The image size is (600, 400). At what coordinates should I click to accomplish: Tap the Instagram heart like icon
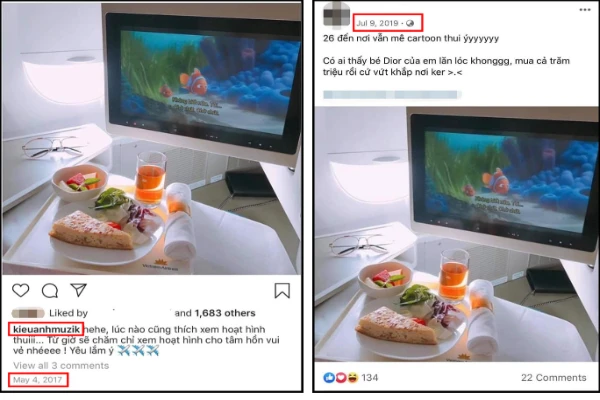[x=21, y=291]
